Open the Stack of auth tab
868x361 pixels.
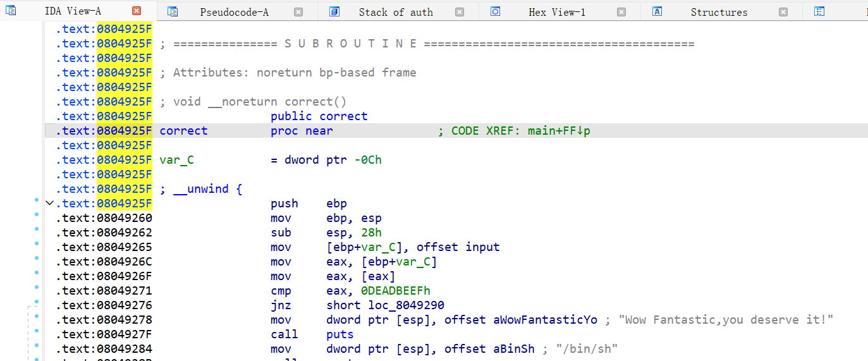[x=396, y=12]
